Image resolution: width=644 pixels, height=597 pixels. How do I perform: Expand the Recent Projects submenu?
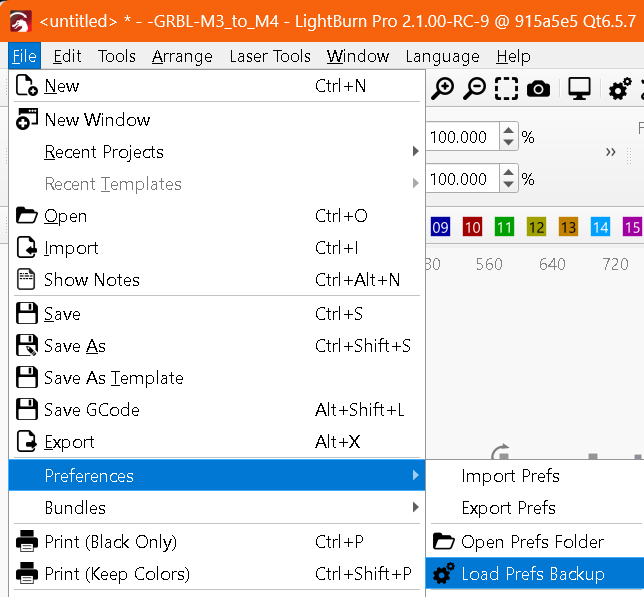coord(104,152)
